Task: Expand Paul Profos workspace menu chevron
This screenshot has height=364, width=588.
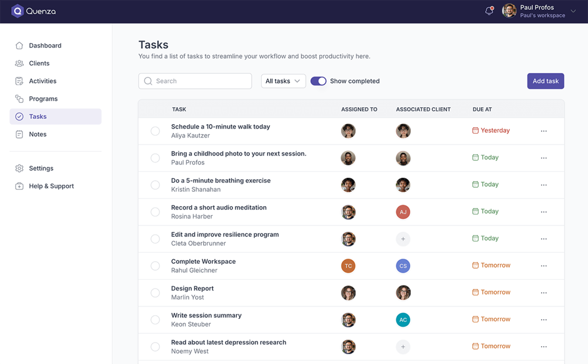Action: click(573, 11)
